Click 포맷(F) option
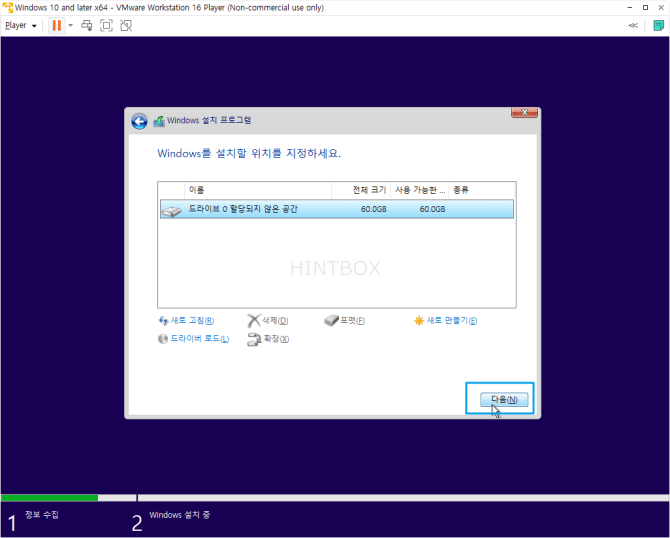This screenshot has height=538, width=670. [x=344, y=320]
